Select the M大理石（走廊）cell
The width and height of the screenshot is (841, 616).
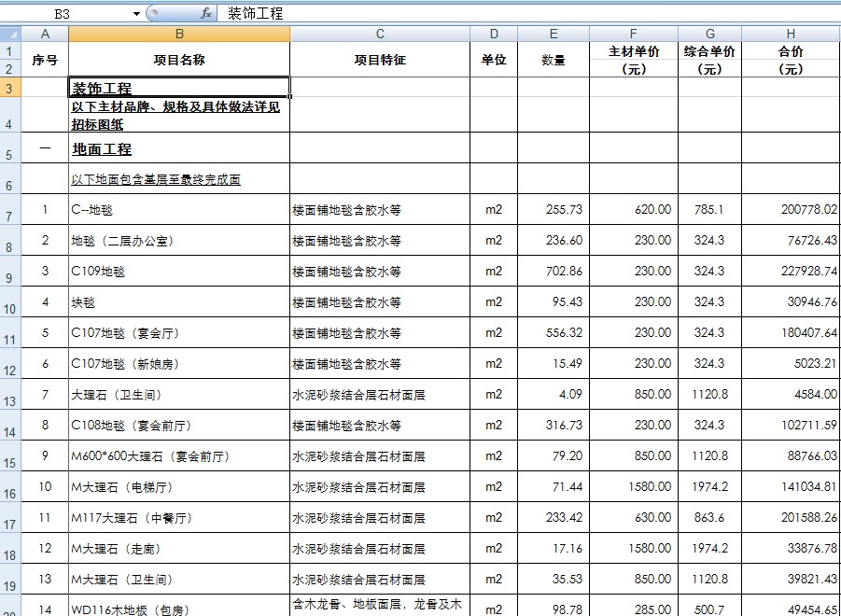(x=179, y=548)
